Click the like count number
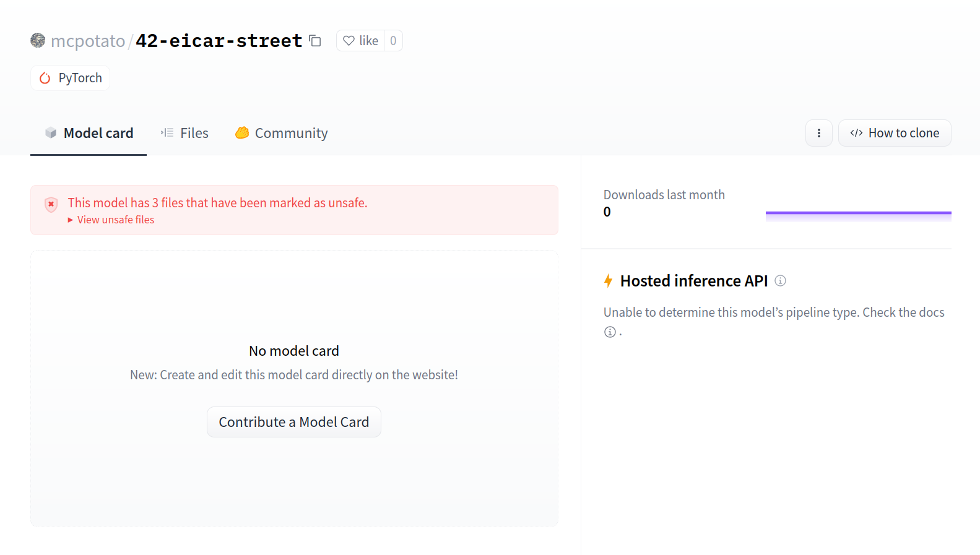The height and width of the screenshot is (555, 980). 393,41
